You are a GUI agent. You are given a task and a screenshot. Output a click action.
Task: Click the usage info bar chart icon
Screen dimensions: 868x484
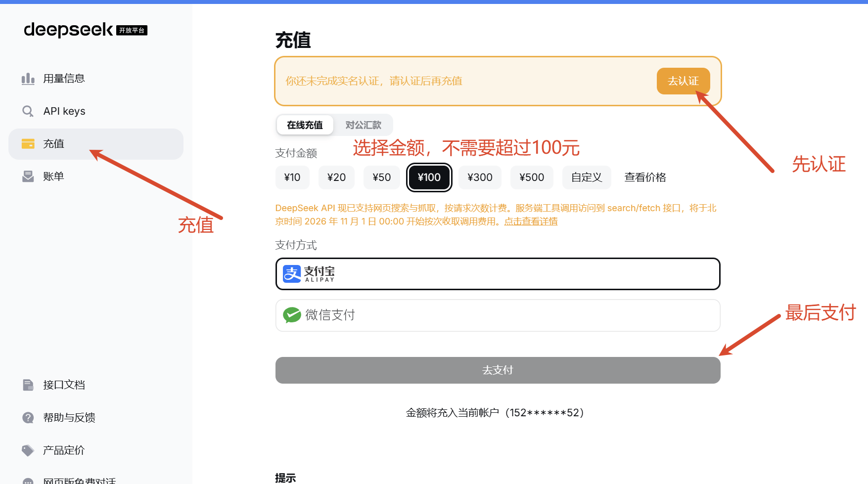28,79
